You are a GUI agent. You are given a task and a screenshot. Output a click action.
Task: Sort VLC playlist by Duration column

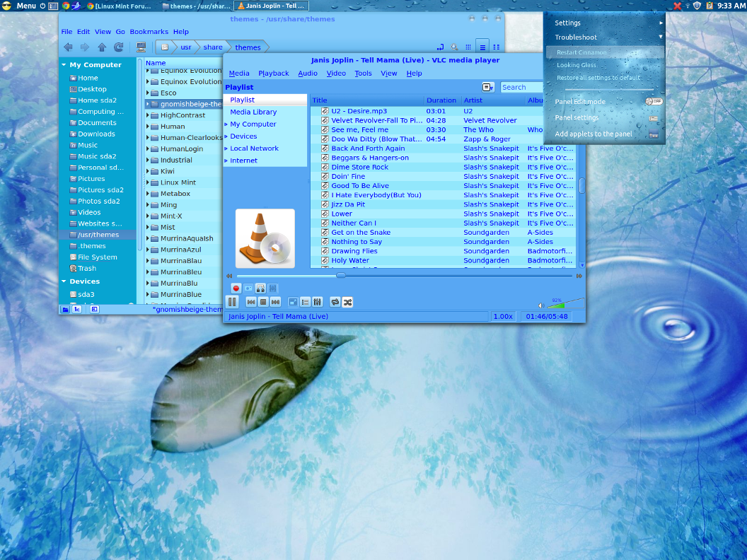tap(443, 100)
